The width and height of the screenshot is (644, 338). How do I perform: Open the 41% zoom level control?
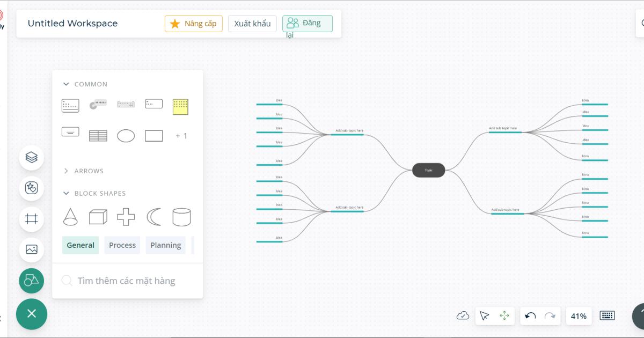579,316
